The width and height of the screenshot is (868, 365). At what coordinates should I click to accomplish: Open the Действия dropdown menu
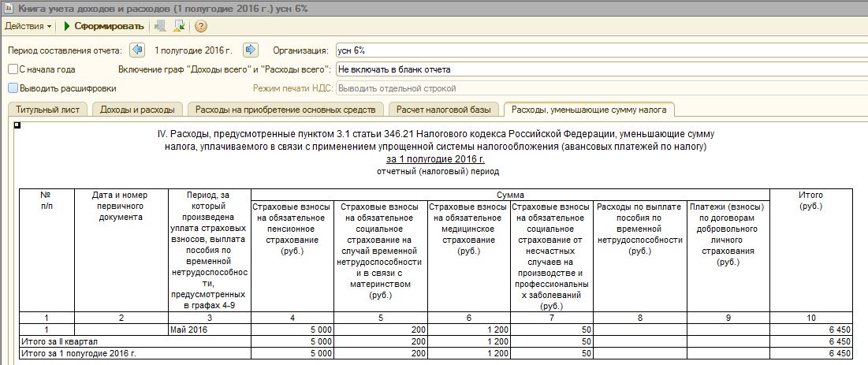28,26
